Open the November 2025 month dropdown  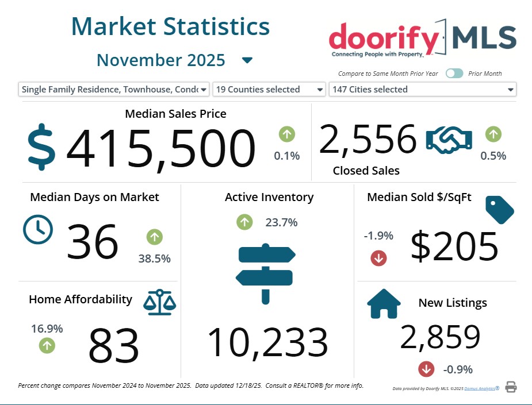tap(247, 60)
